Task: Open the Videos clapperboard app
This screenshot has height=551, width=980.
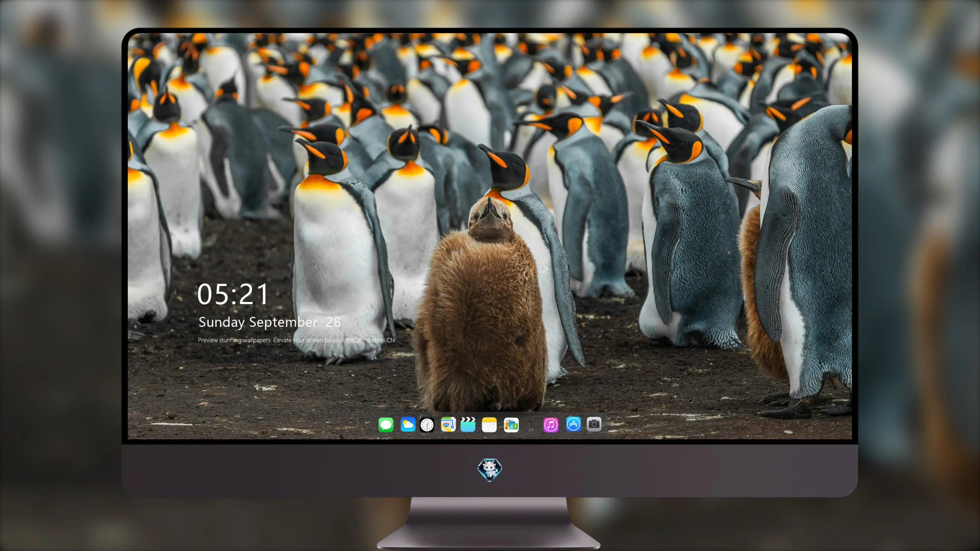Action: click(468, 424)
